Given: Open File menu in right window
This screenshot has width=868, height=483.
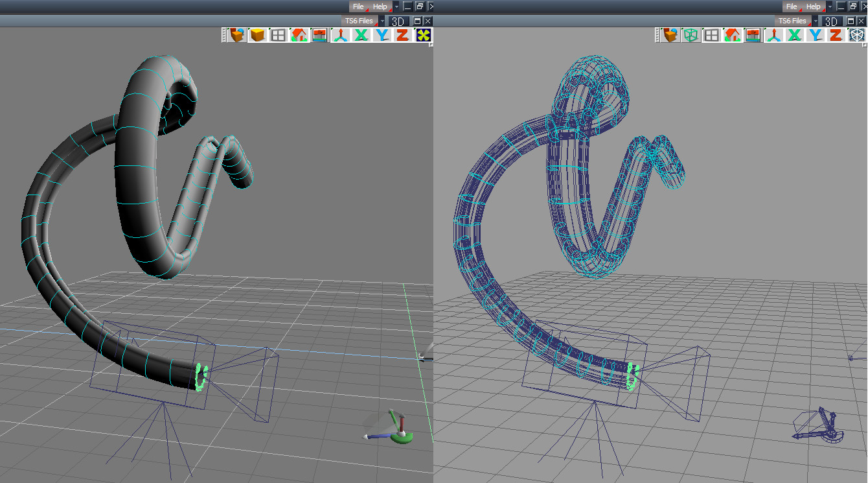Looking at the screenshot, I should click(x=792, y=6).
